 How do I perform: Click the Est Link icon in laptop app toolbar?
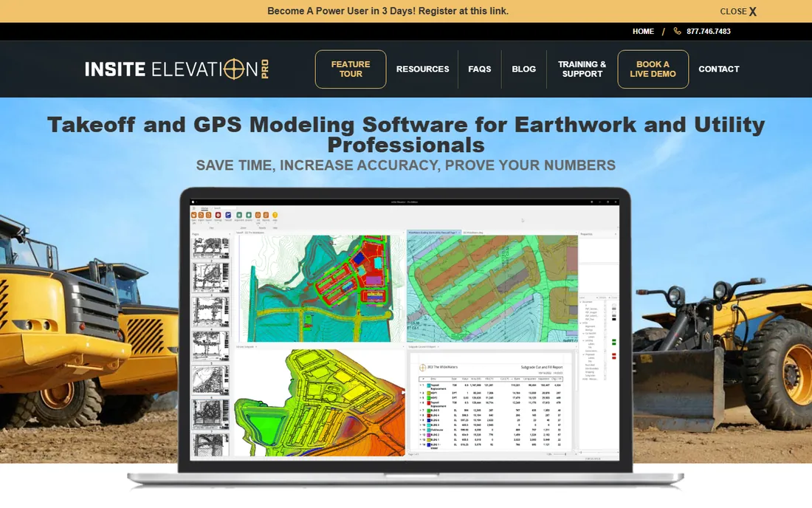(258, 215)
